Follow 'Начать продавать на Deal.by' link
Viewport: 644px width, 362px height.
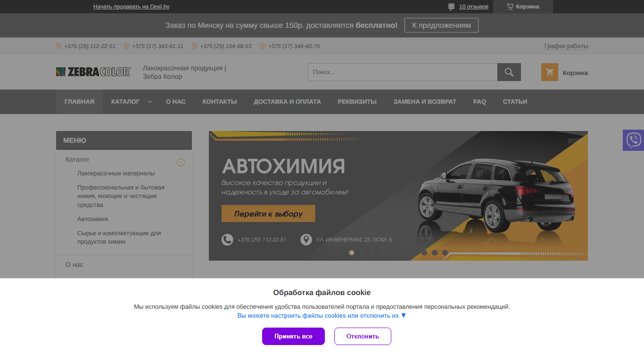131,7
